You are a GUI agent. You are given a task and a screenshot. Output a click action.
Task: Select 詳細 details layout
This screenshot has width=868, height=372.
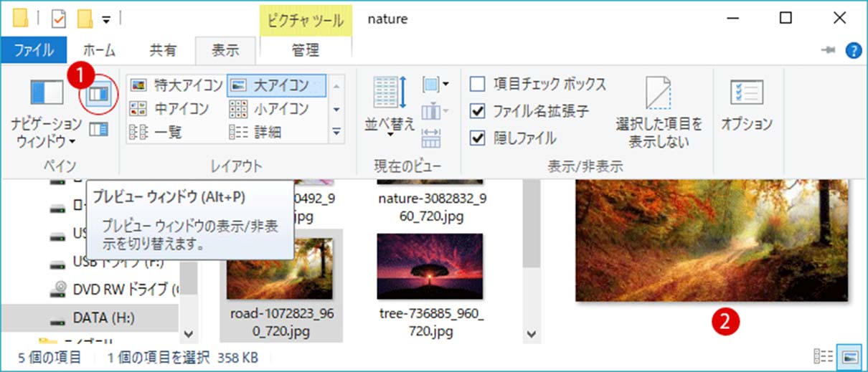click(255, 132)
